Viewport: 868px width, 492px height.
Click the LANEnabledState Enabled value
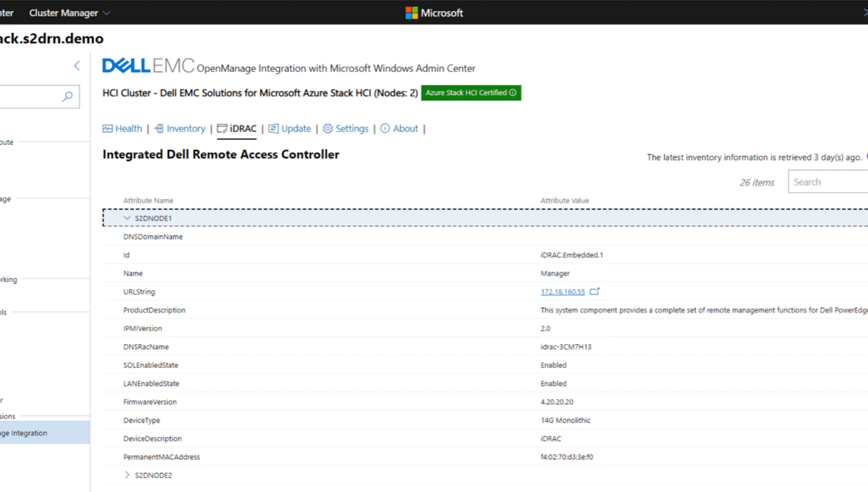pyautogui.click(x=553, y=384)
